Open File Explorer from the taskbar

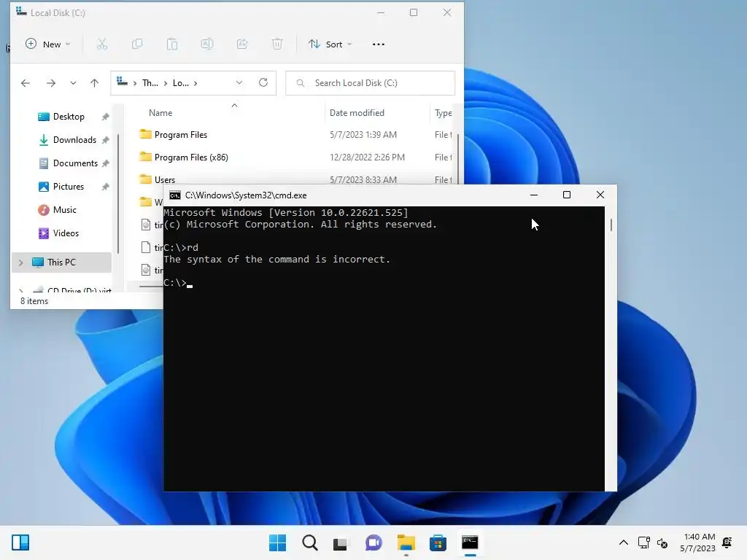pos(406,542)
